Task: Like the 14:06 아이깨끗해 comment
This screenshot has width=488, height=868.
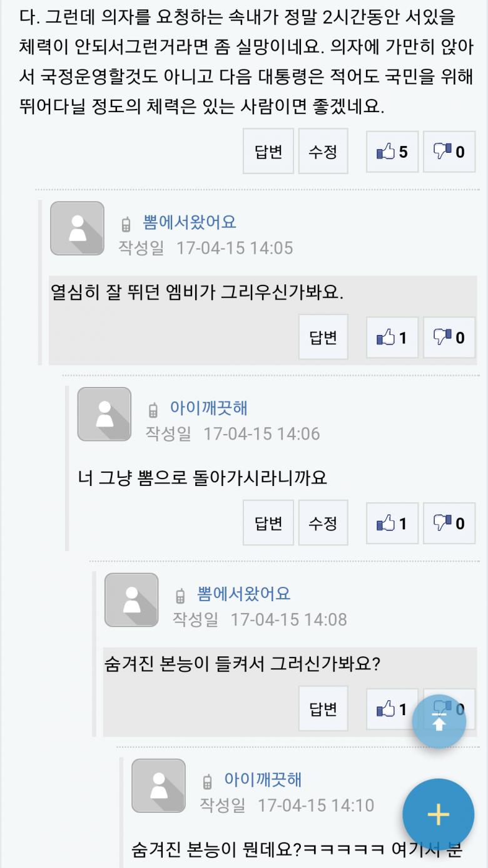Action: (x=392, y=523)
